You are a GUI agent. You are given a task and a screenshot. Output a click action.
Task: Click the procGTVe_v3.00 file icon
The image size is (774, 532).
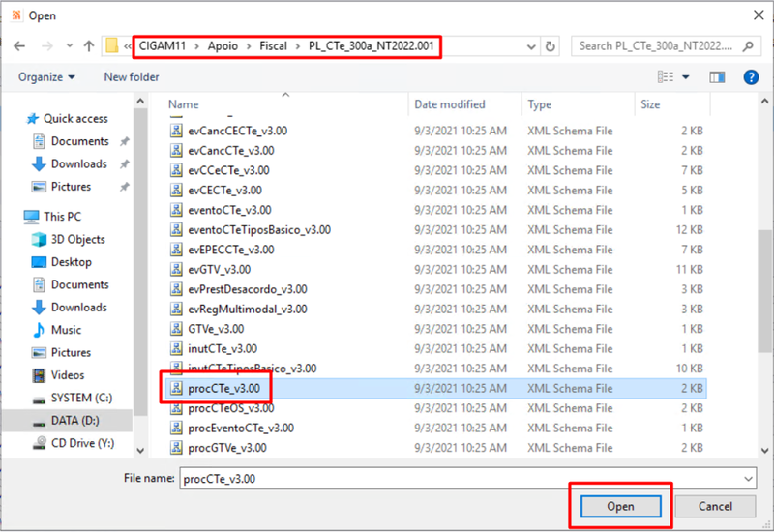tap(176, 448)
